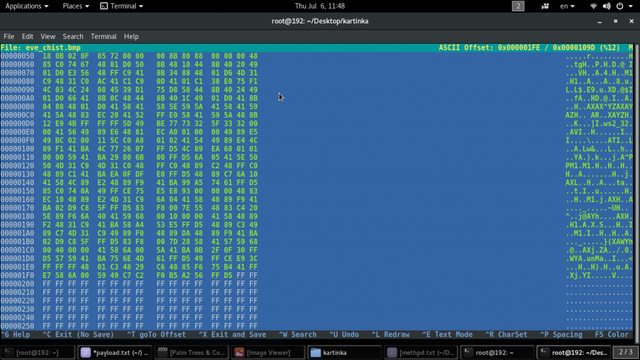Click the clock showing Thu Jul 6, 11:48
The image size is (640, 360).
tap(320, 6)
